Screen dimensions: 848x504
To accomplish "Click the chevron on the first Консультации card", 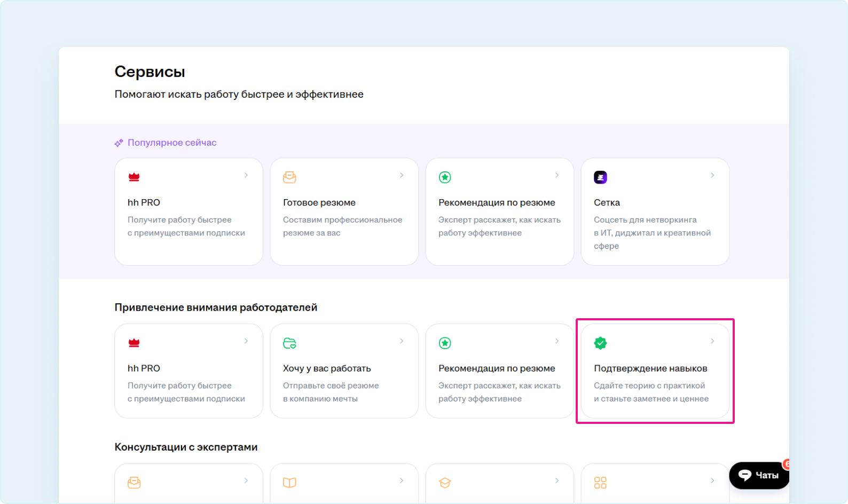I will click(246, 481).
